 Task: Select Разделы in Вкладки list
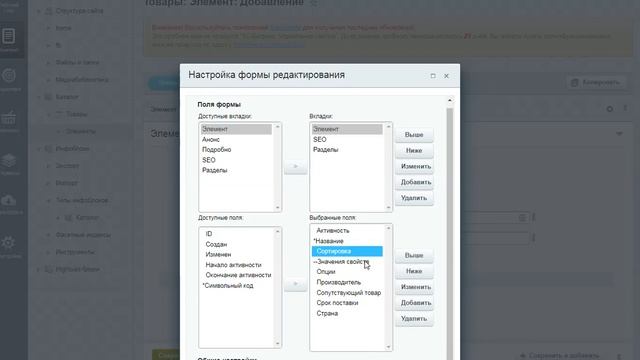pos(347,150)
